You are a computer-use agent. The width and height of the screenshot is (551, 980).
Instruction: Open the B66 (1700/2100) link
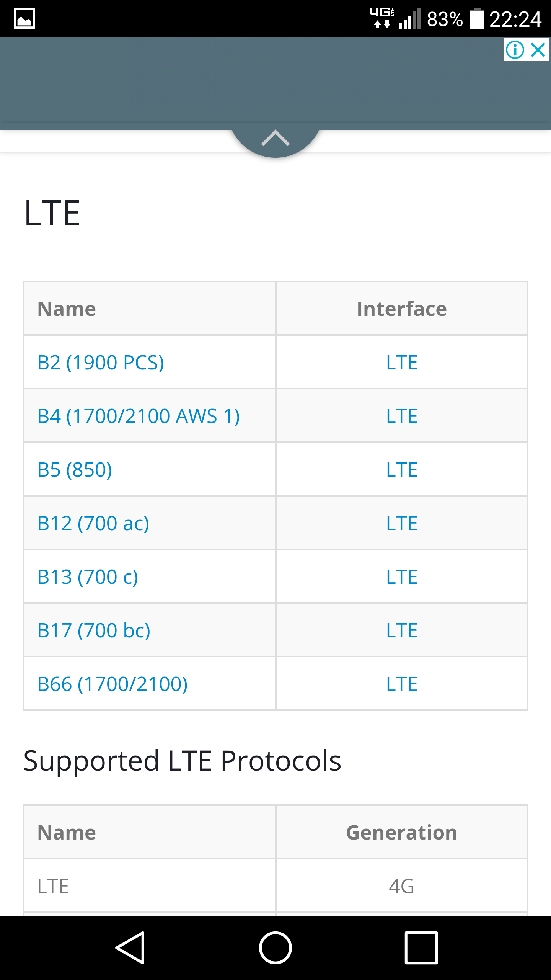point(112,684)
